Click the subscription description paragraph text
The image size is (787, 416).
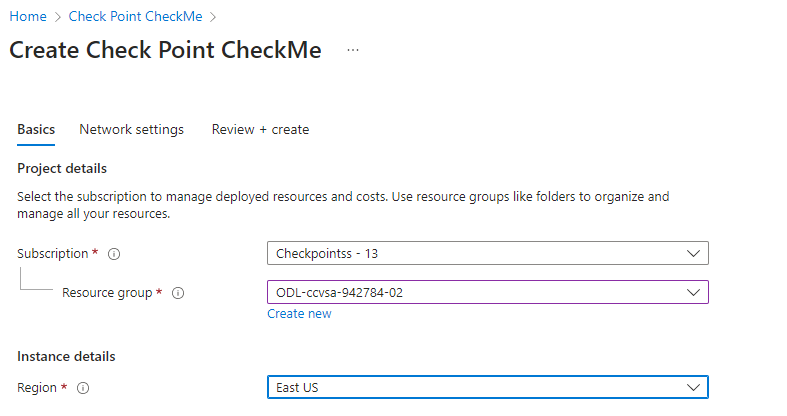(x=343, y=205)
